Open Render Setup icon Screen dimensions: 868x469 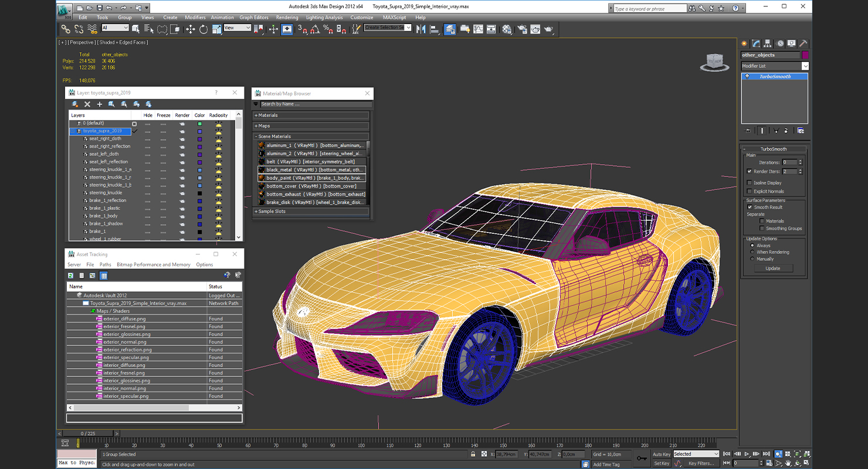click(x=521, y=29)
